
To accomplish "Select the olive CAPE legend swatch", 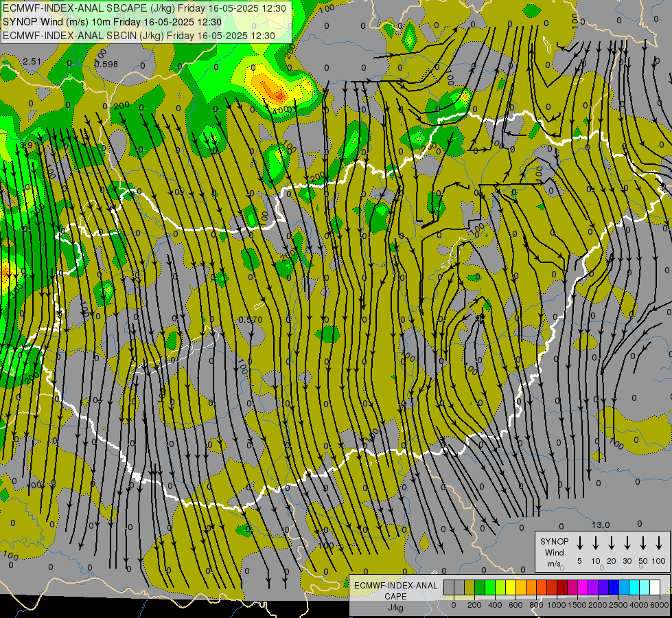I will [470, 588].
